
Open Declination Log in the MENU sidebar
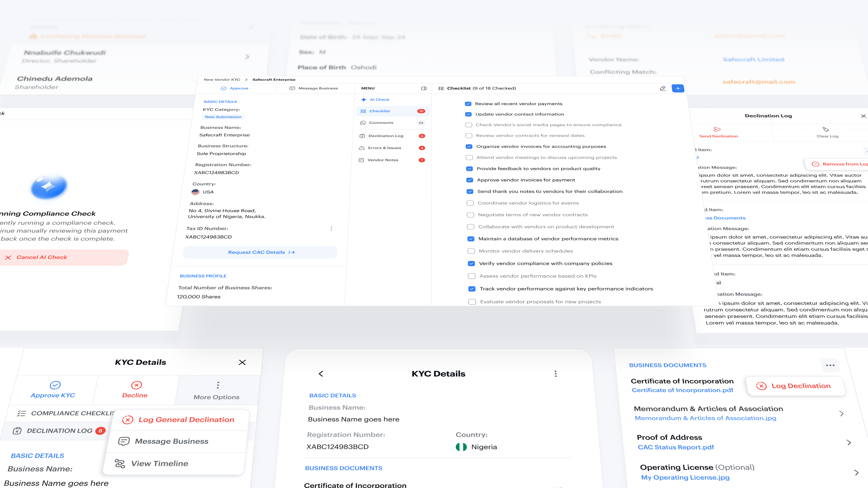pos(392,136)
